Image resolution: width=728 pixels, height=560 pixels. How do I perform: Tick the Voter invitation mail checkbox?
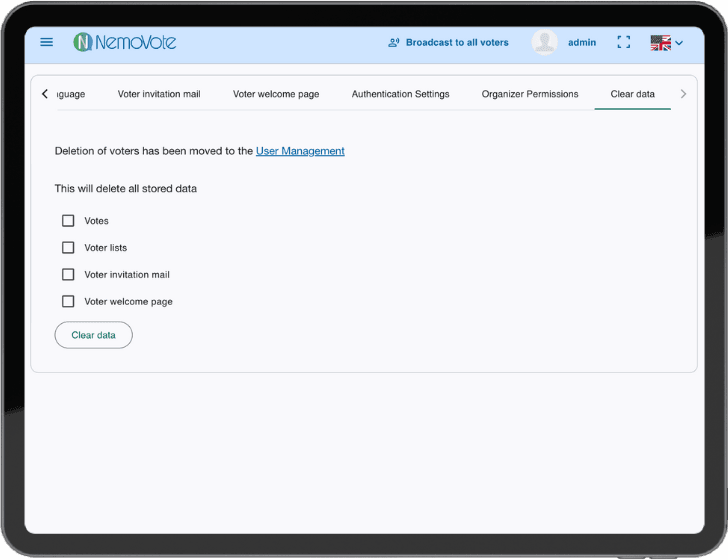click(68, 275)
